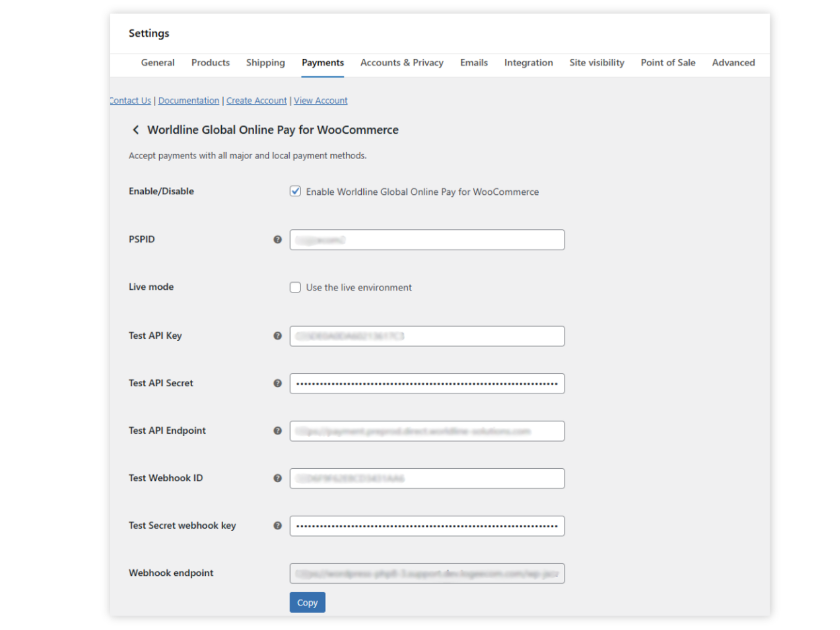Click the back arrow beside Worldline Global Online Pay
This screenshot has width=840, height=630.
click(x=135, y=130)
